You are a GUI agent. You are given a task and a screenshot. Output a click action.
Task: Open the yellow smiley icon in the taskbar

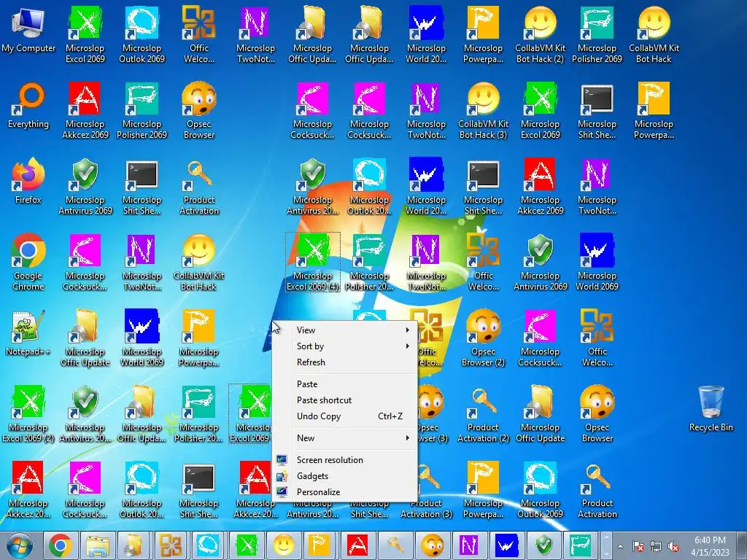tap(284, 545)
